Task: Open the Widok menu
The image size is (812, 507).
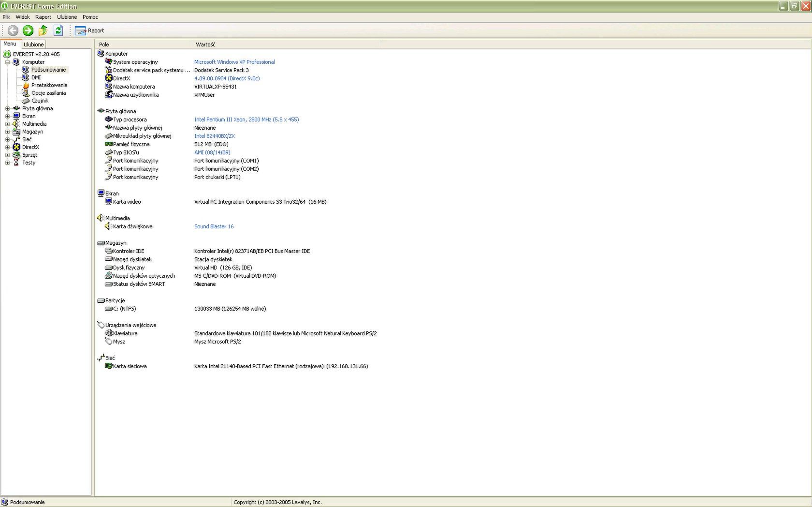Action: [x=23, y=17]
